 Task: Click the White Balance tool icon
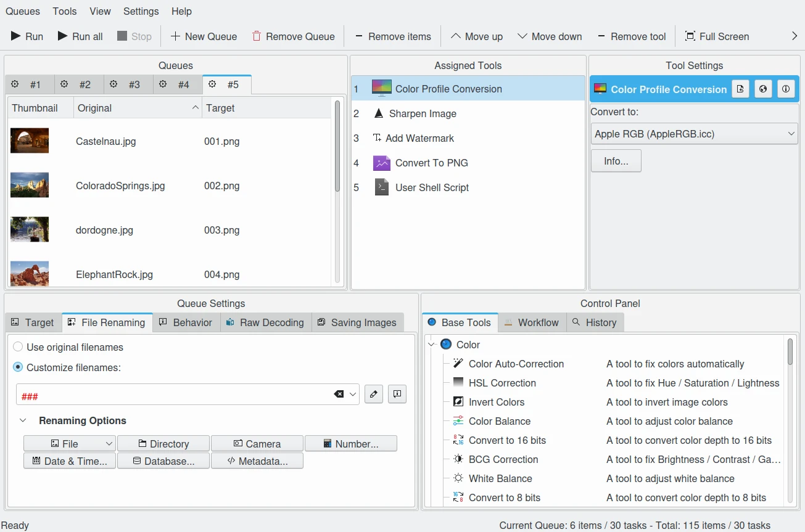[x=458, y=478]
